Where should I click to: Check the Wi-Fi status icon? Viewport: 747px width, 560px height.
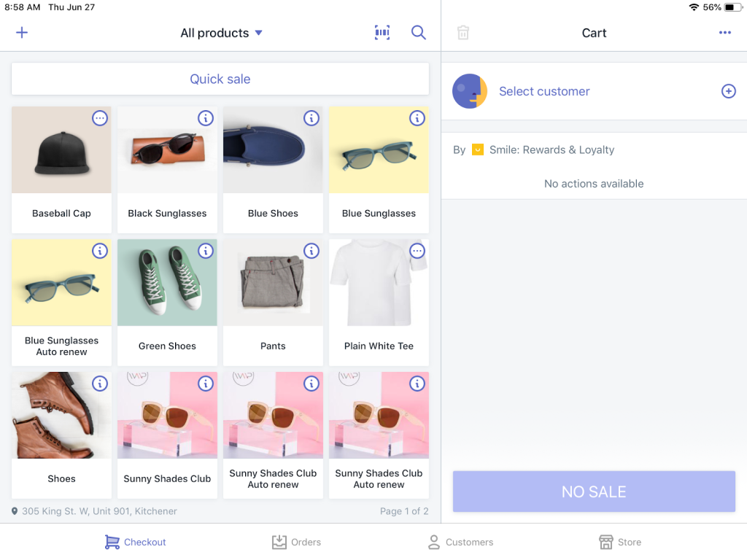tap(694, 7)
